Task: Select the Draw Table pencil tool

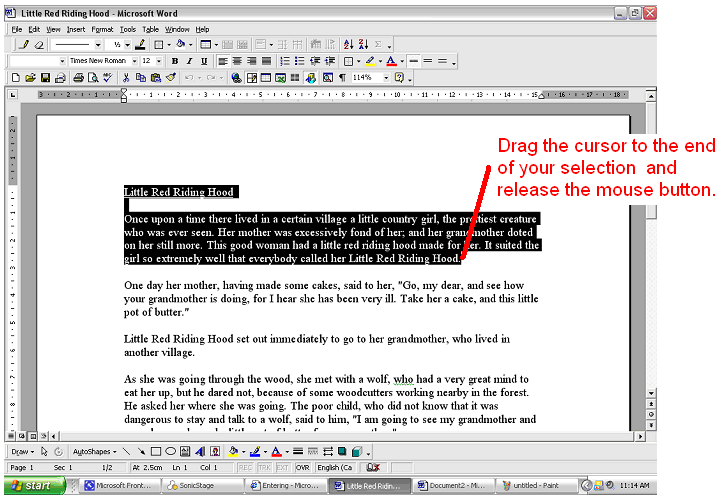Action: point(24,45)
